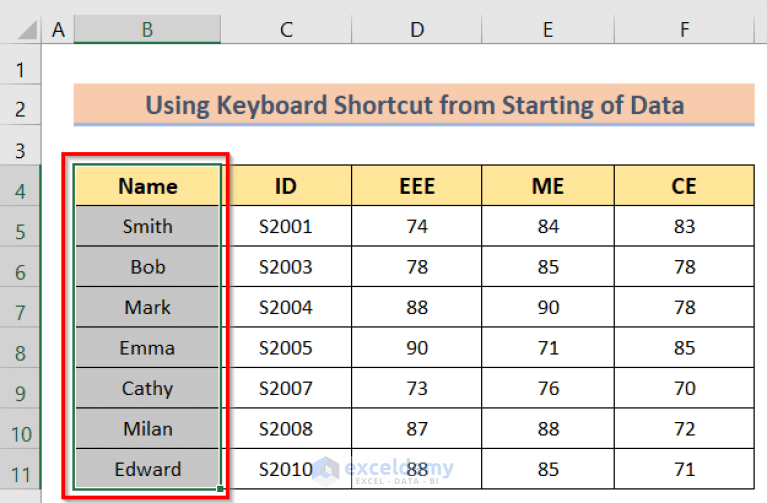Click the CE header cell

click(x=684, y=186)
